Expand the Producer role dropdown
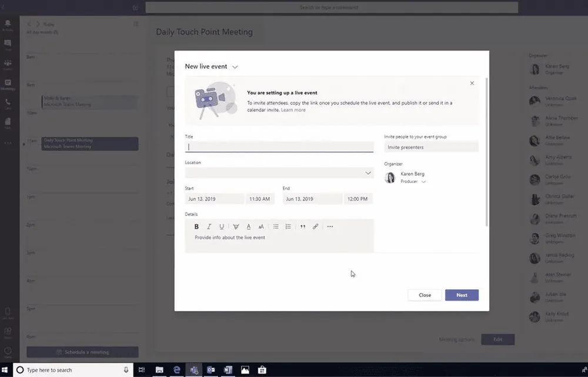The width and height of the screenshot is (588, 377). [x=423, y=182]
